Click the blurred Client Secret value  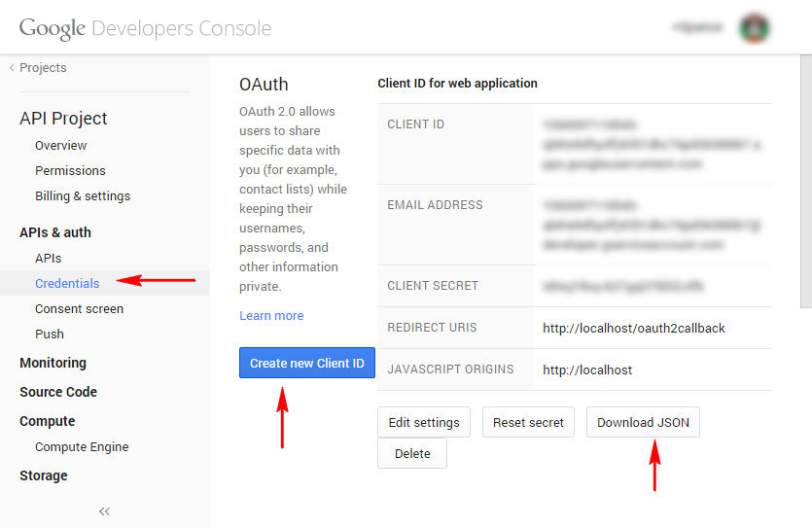tap(623, 286)
